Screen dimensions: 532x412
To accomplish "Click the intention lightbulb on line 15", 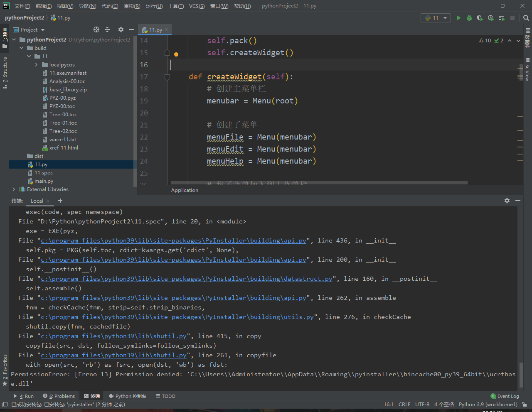I will (176, 55).
